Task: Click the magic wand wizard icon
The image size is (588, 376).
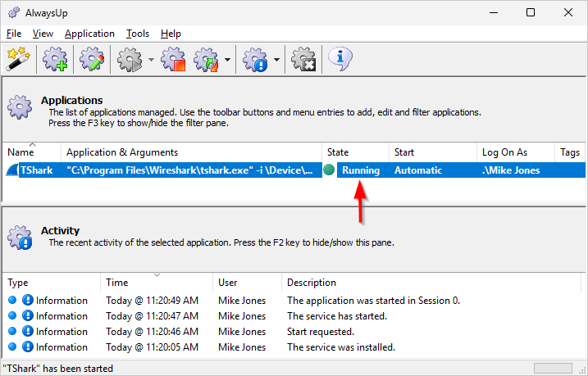Action: 17,59
